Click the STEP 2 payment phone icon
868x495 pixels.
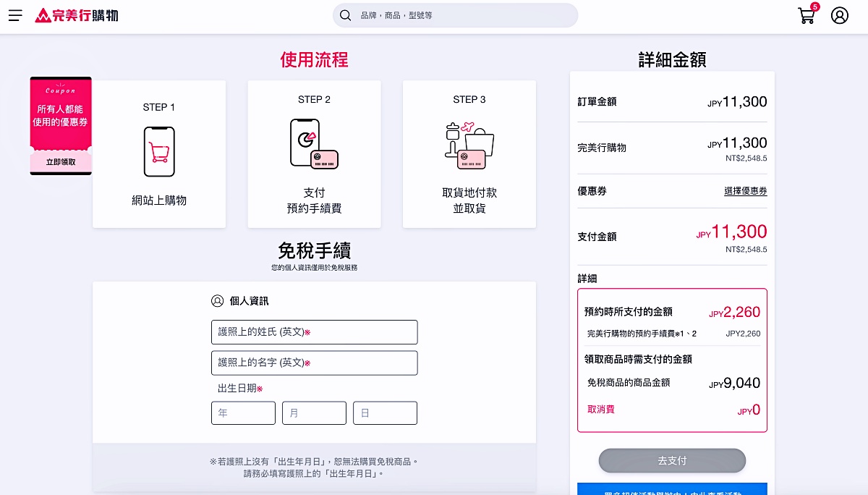tap(314, 144)
